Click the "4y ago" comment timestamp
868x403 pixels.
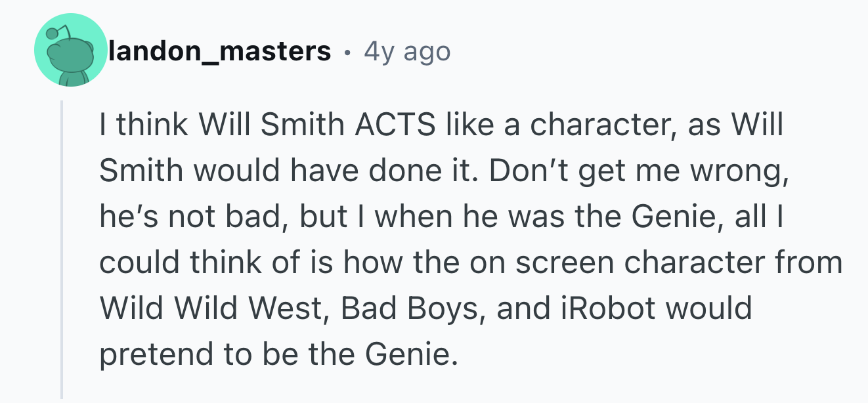[x=407, y=51]
